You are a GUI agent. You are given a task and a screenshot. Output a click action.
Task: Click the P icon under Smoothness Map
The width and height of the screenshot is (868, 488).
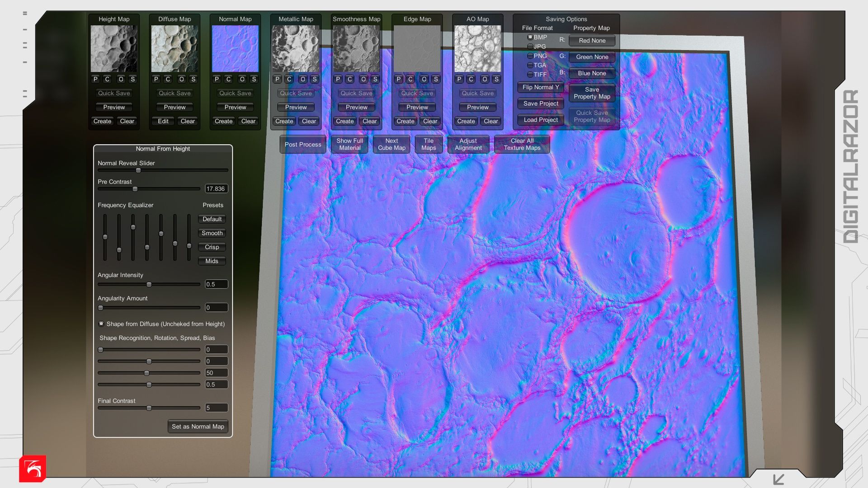tap(338, 79)
